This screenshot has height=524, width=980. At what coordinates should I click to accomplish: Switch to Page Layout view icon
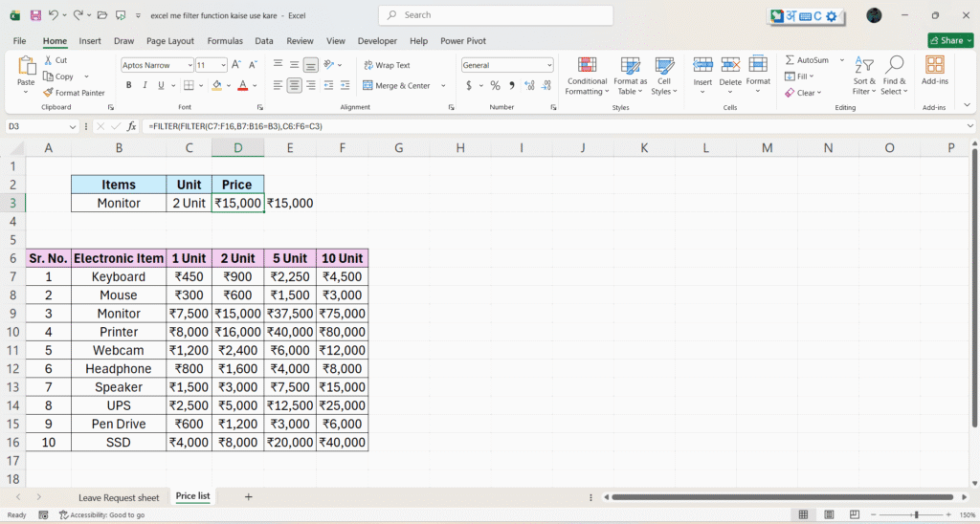(x=829, y=514)
